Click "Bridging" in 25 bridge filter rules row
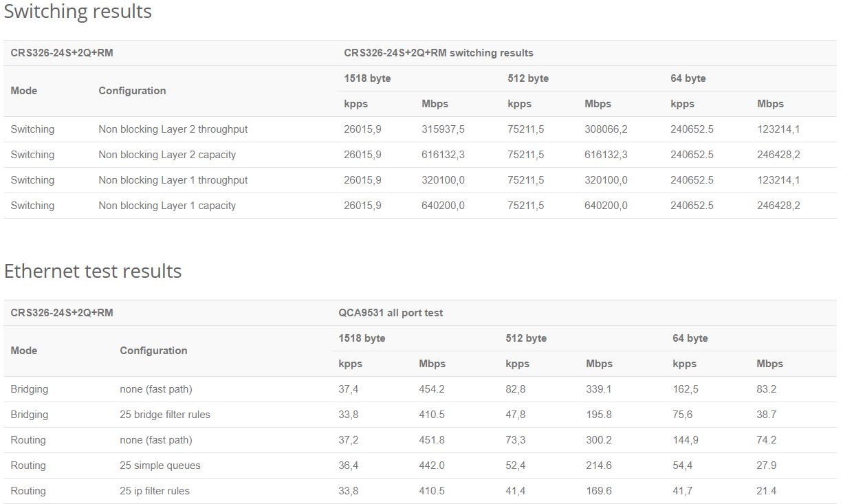This screenshot has width=843, height=504. 30,415
